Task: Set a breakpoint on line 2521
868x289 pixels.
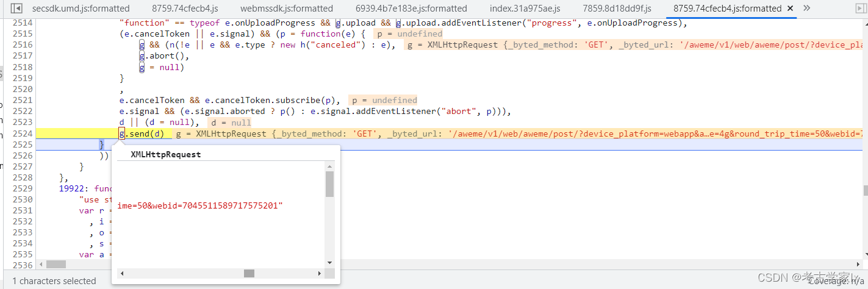Action: point(23,100)
